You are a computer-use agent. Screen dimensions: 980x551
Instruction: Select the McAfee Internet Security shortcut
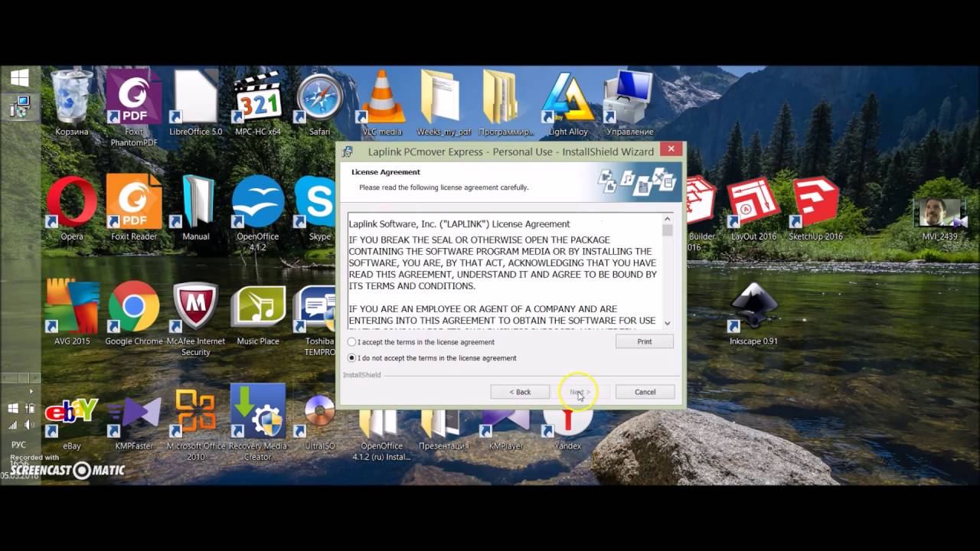click(196, 307)
